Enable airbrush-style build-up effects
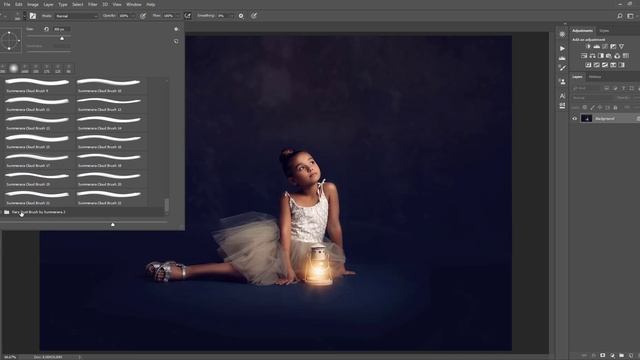 tap(187, 16)
